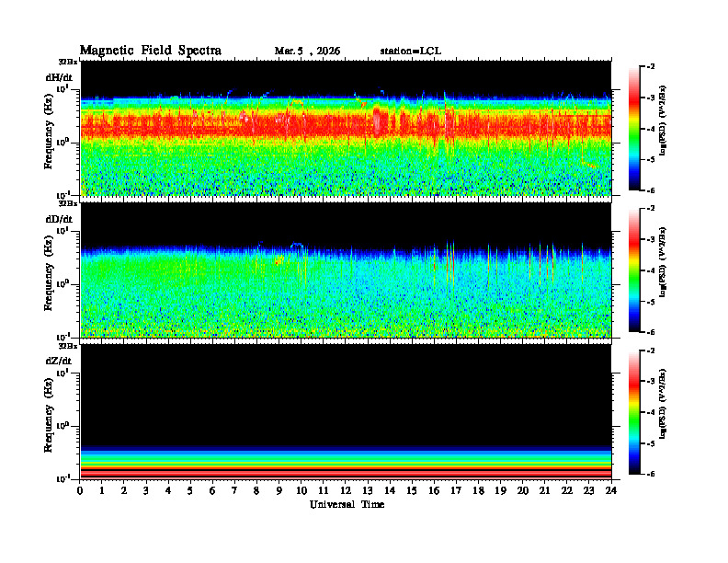The image size is (728, 563).
Task: Click the hour 7 tick label on the time axis
Action: point(234,490)
